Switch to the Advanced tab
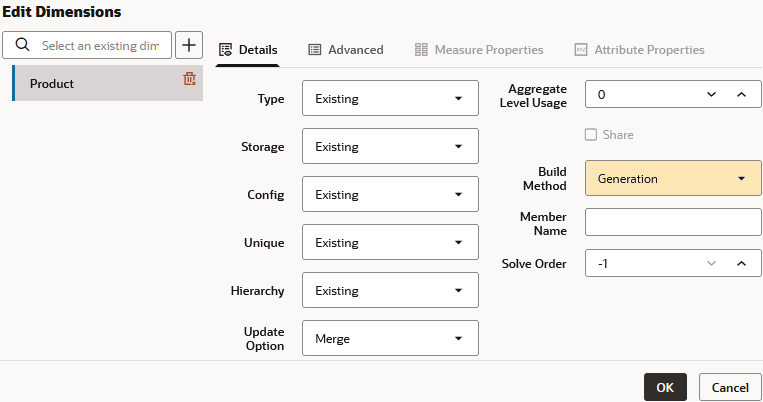 tap(345, 49)
